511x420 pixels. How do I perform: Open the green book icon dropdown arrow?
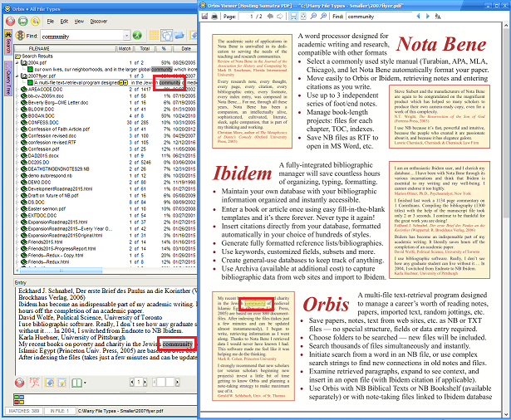tap(83, 383)
